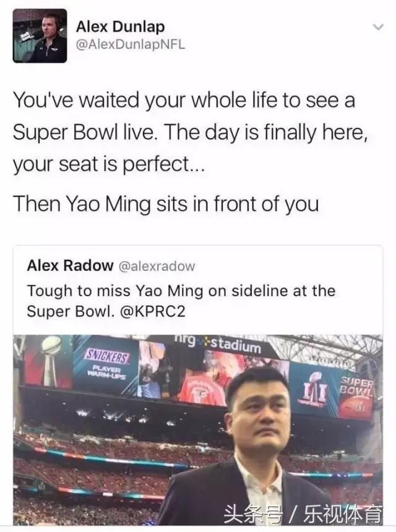Open the @AlexDunlapNFL handle link
The height and width of the screenshot is (532, 396).
pyautogui.click(x=131, y=45)
